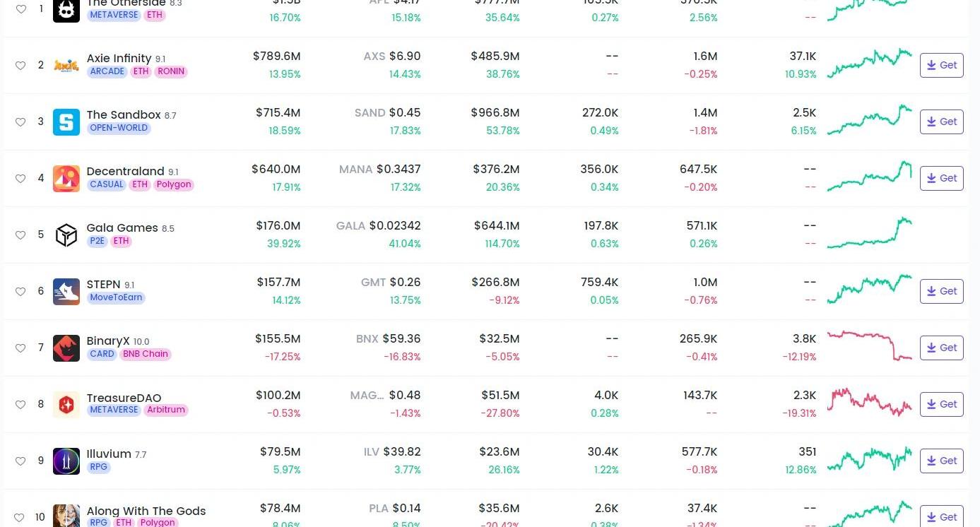
Task: Favorite Axie Infinity with heart toggle
Action: click(x=20, y=66)
